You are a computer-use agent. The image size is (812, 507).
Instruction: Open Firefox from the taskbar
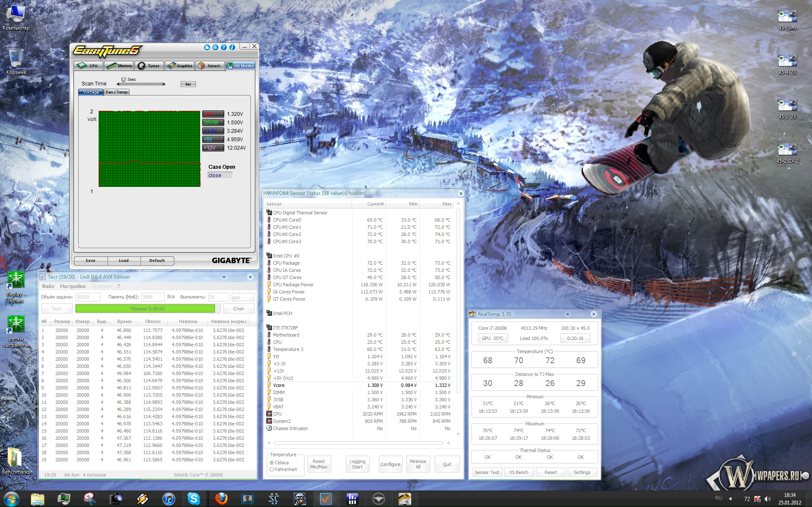tap(221, 499)
